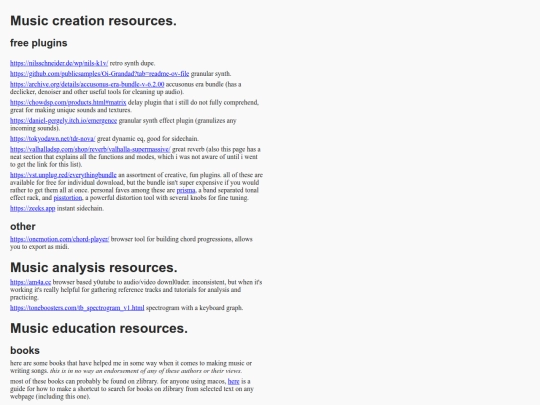This screenshot has height=405, width=540.
Task: Click the 'spectrogram with a keyboard graph.' text
Action: click(x=195, y=308)
